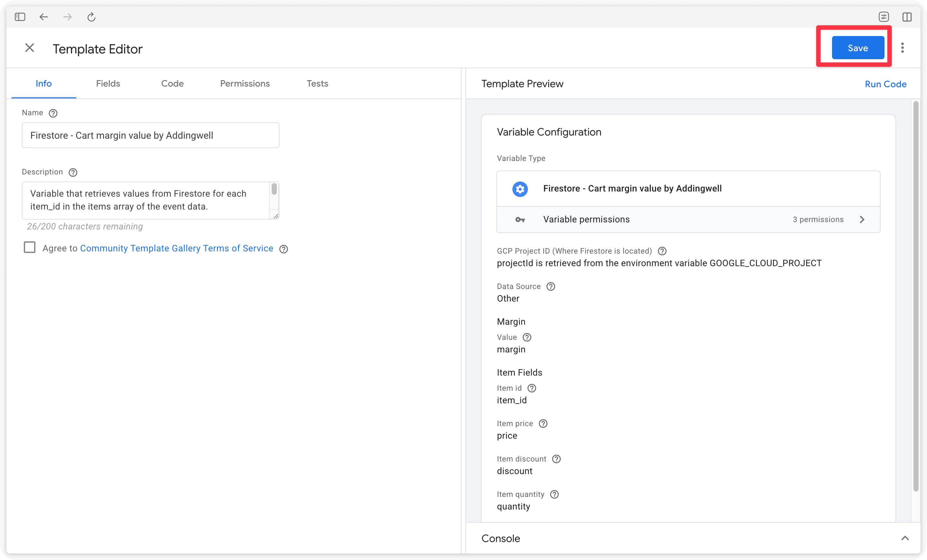The image size is (927, 560).
Task: Click the help icon next to Name
Action: [53, 113]
